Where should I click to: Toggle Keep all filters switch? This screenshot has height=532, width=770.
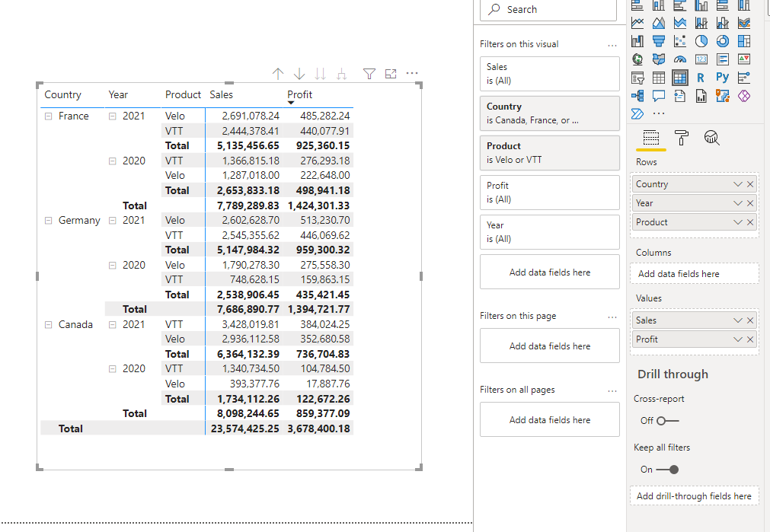click(668, 470)
